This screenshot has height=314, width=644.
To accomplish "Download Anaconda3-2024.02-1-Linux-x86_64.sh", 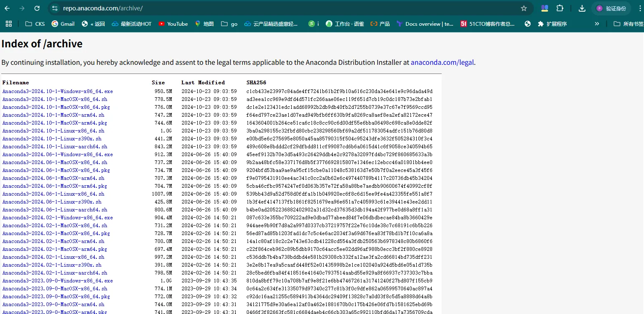I will [54, 257].
